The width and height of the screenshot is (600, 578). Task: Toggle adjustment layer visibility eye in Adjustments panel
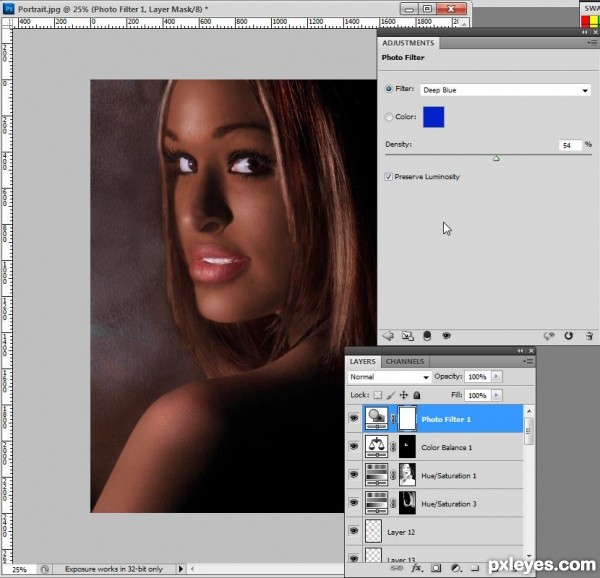click(446, 336)
